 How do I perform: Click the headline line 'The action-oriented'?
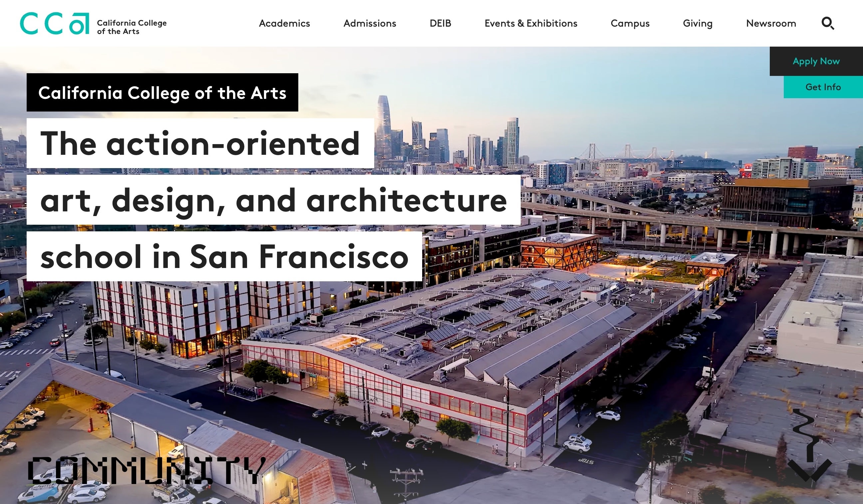point(200,143)
